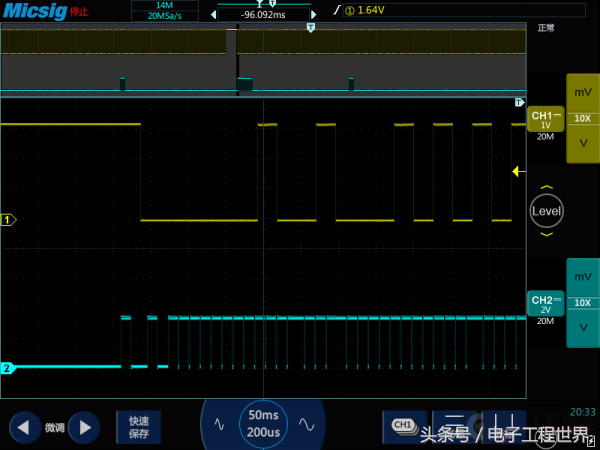Tap T marker at waveform top-right corner
Screen dimensions: 600x450
519,102
